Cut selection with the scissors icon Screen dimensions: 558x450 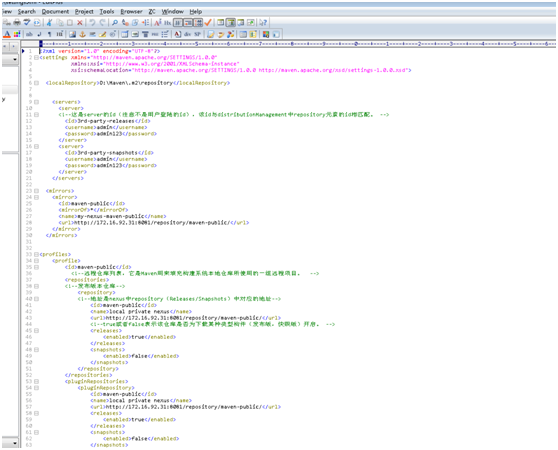(49, 22)
